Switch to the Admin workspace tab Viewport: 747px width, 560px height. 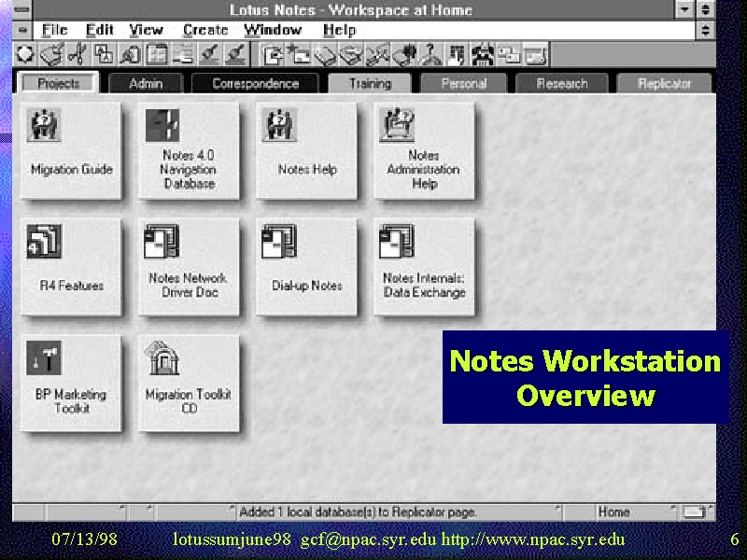[146, 84]
